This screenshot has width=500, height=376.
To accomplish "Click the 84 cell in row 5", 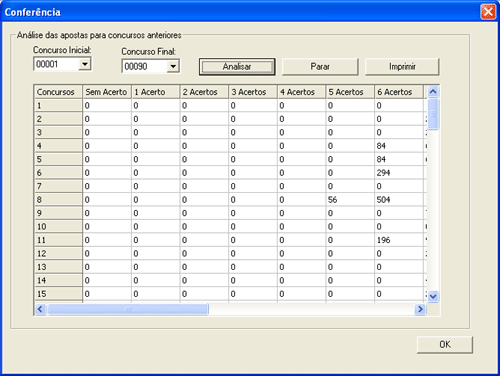I will [399, 159].
